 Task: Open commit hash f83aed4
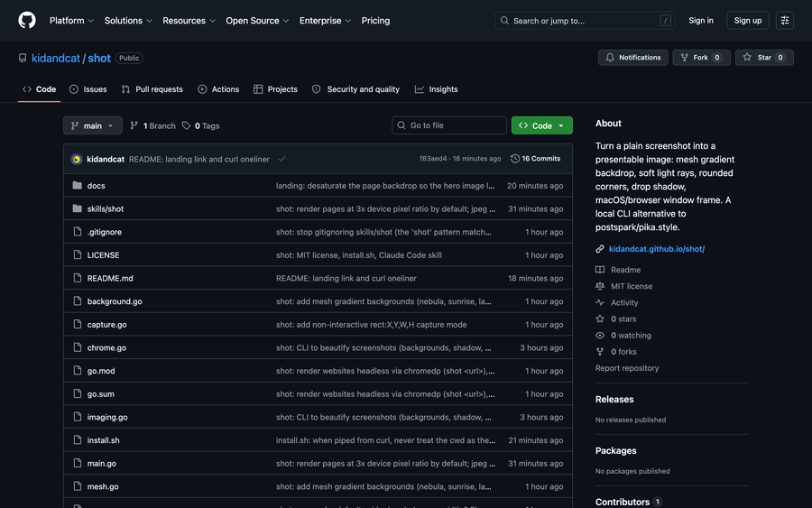433,159
